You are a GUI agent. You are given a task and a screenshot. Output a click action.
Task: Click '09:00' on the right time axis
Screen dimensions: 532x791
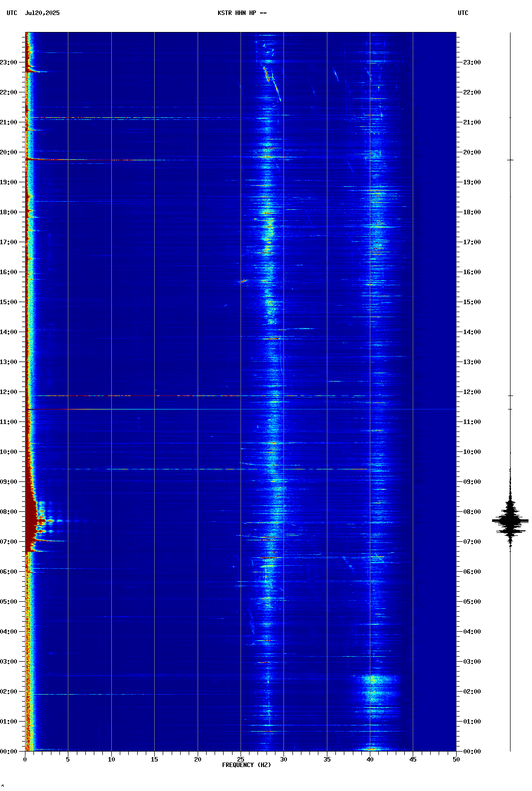[x=472, y=482]
